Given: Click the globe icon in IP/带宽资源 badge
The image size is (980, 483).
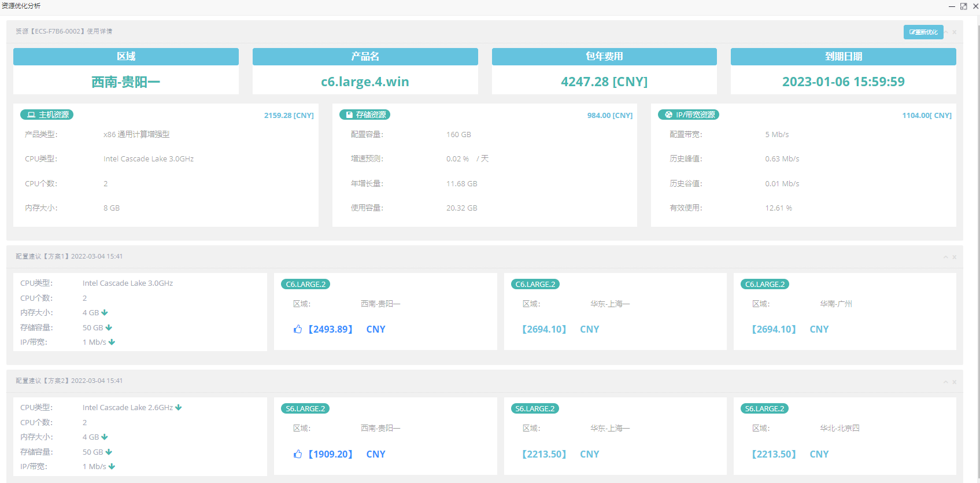Looking at the screenshot, I should (x=669, y=115).
